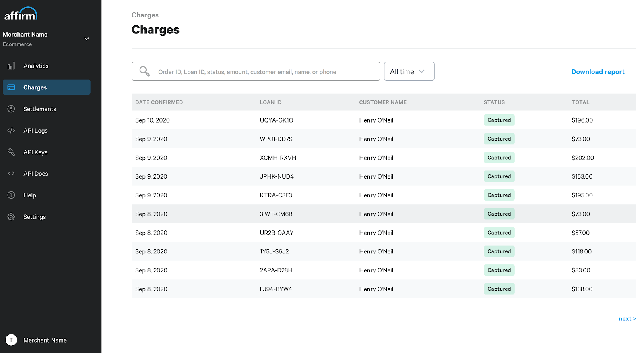Open the API Docs page
This screenshot has height=353, width=644.
35,174
